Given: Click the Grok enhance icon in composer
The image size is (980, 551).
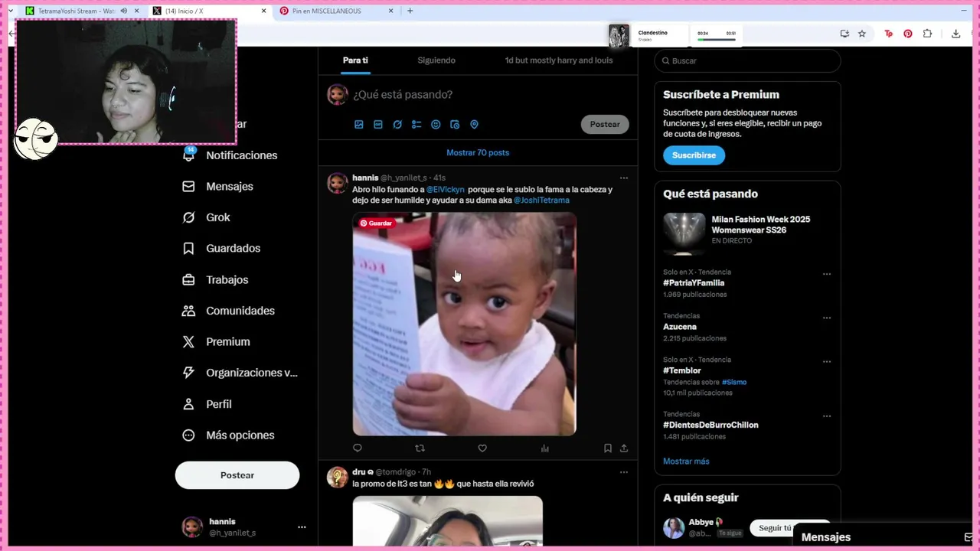Looking at the screenshot, I should click(397, 125).
